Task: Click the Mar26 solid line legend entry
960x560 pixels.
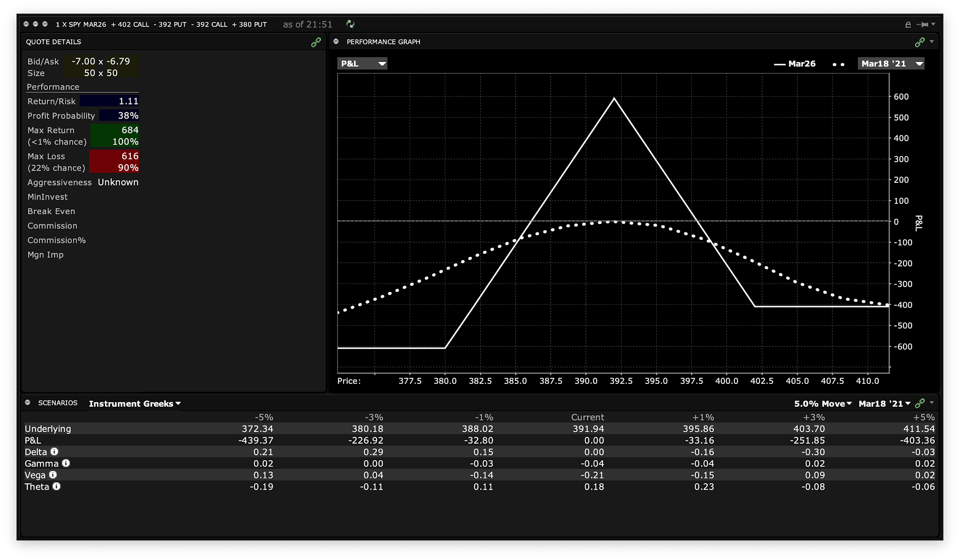Action: coord(795,64)
